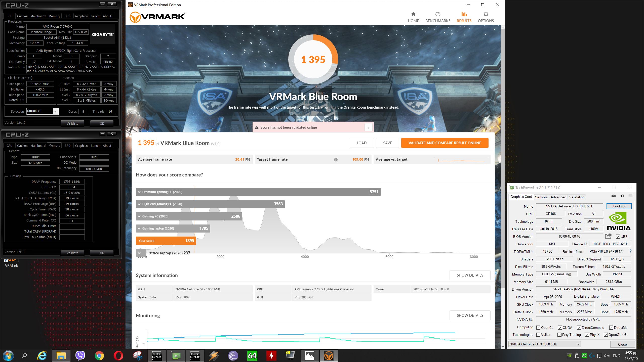The image size is (644, 362).
Task: Expand Premium gaming PC (2020) row
Action: click(x=258, y=192)
